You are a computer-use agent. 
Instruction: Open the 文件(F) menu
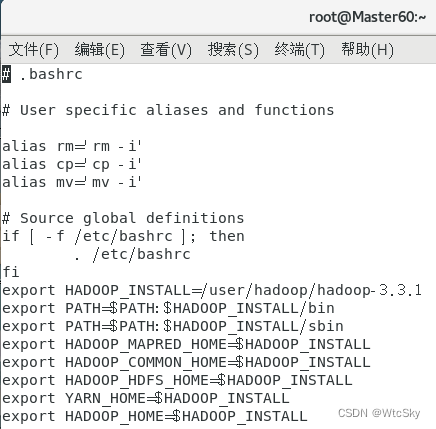coord(34,50)
